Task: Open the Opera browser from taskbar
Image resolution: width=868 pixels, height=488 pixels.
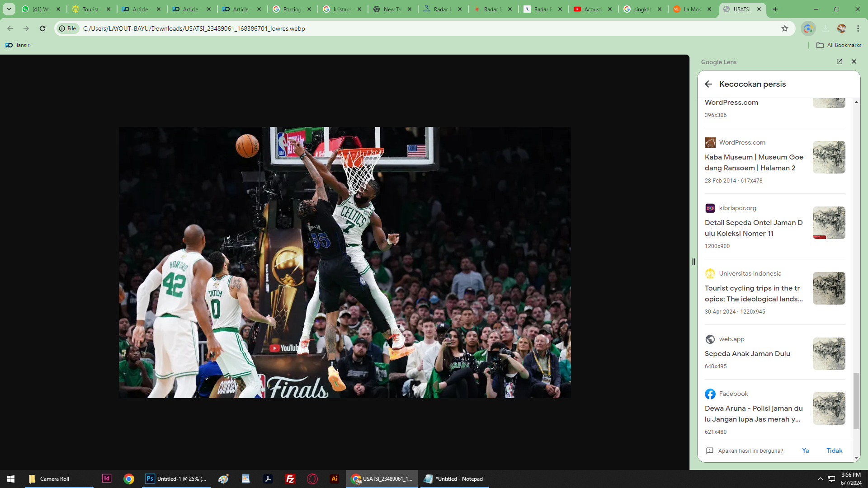Action: (x=312, y=479)
